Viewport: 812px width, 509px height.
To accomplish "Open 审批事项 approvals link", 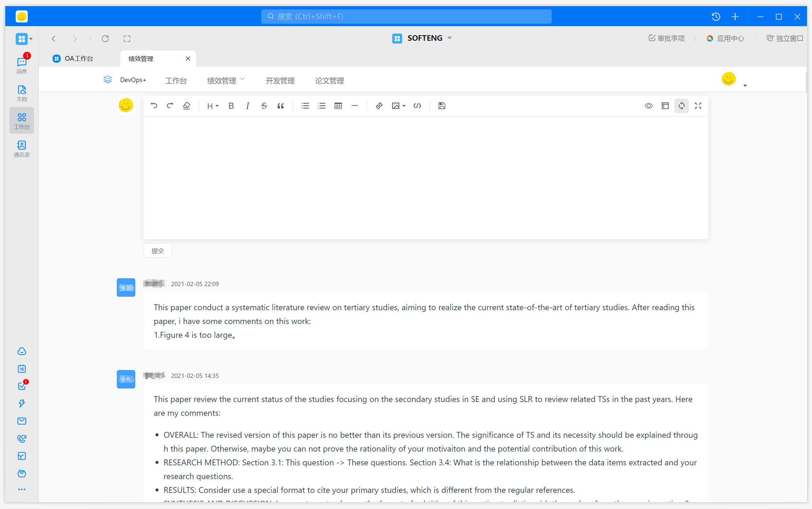I will tap(666, 38).
